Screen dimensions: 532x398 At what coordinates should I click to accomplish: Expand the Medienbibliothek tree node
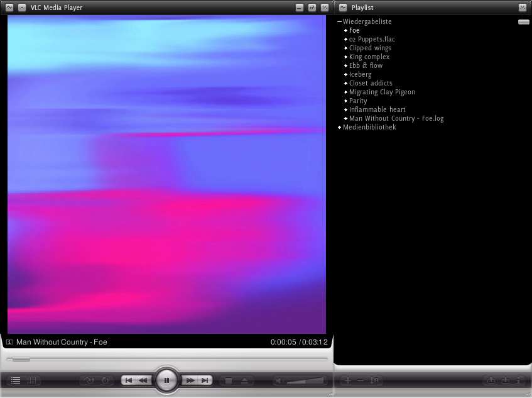(x=339, y=128)
